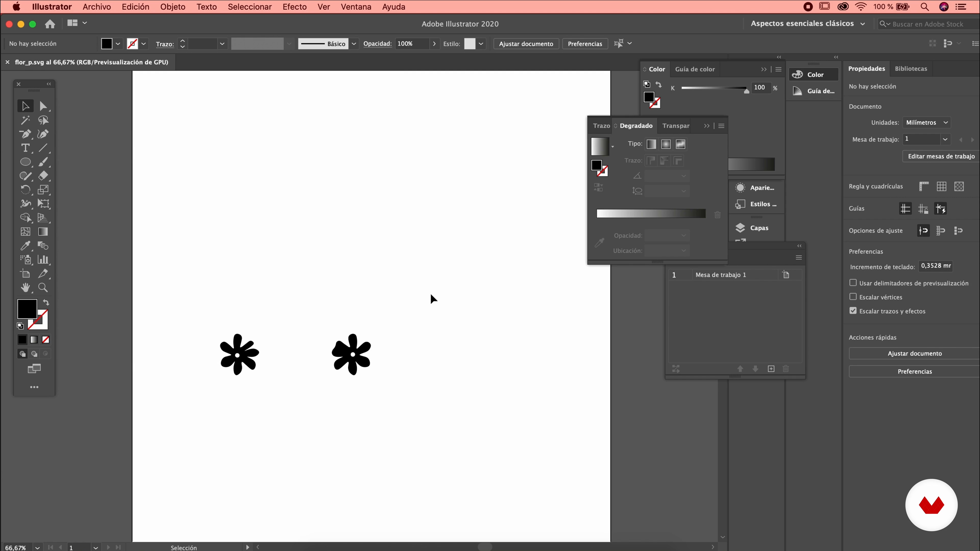Click the Home icon
This screenshot has width=980, height=551.
click(50, 24)
